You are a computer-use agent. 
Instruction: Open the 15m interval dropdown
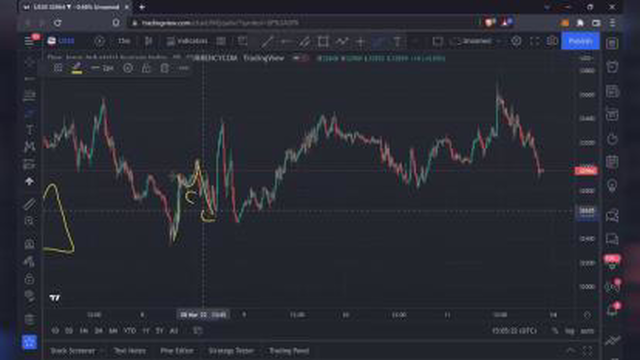tap(124, 41)
